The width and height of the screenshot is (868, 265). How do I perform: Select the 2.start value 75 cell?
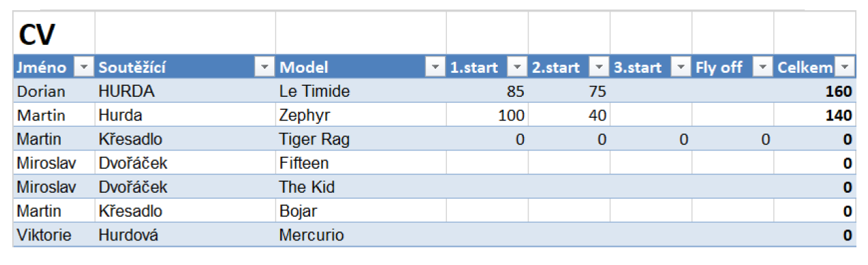click(569, 91)
